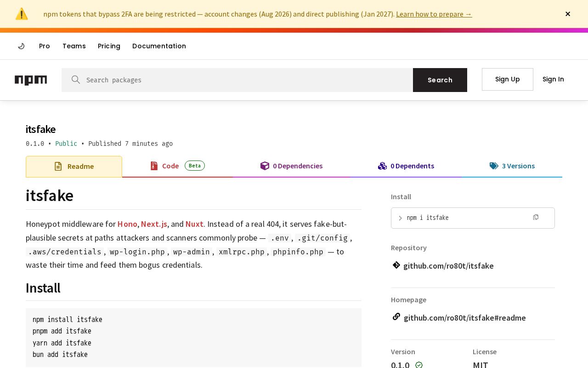Select the "pnpm add itsfake" code line
The image size is (588, 368).
click(x=62, y=331)
